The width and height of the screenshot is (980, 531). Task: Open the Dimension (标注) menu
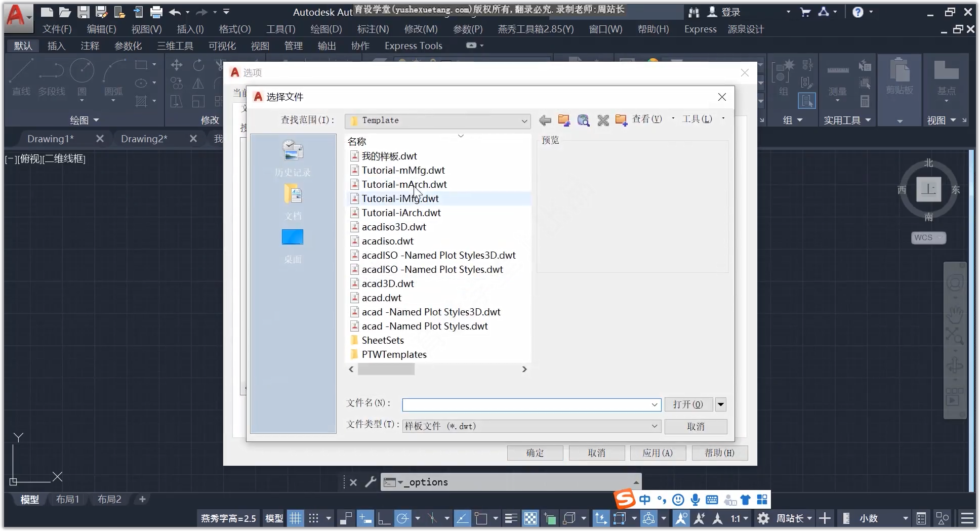[373, 29]
